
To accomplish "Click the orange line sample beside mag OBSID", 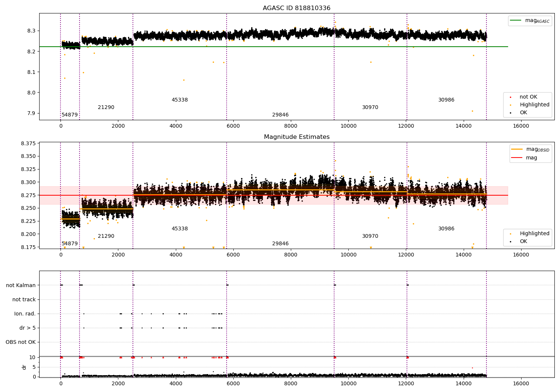I will click(517, 149).
